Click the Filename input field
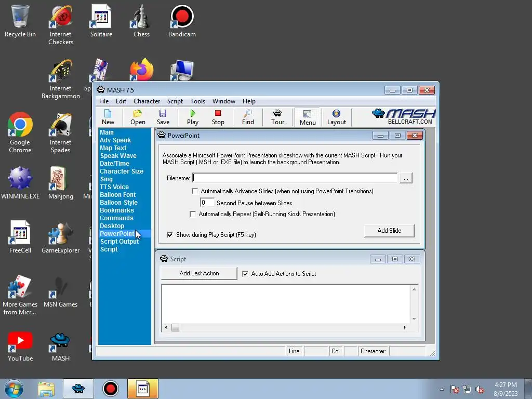This screenshot has width=532, height=399. point(295,178)
